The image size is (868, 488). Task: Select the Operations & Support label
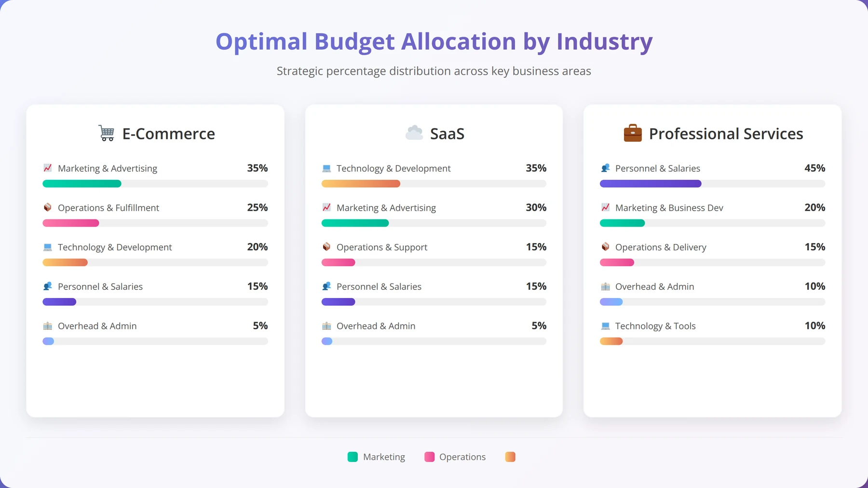[382, 247]
